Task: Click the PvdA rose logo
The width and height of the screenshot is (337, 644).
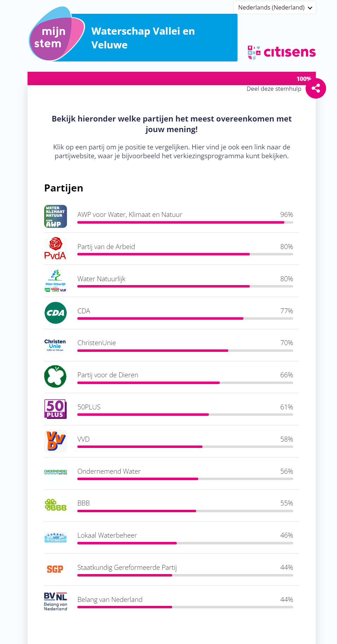Action: point(55,249)
